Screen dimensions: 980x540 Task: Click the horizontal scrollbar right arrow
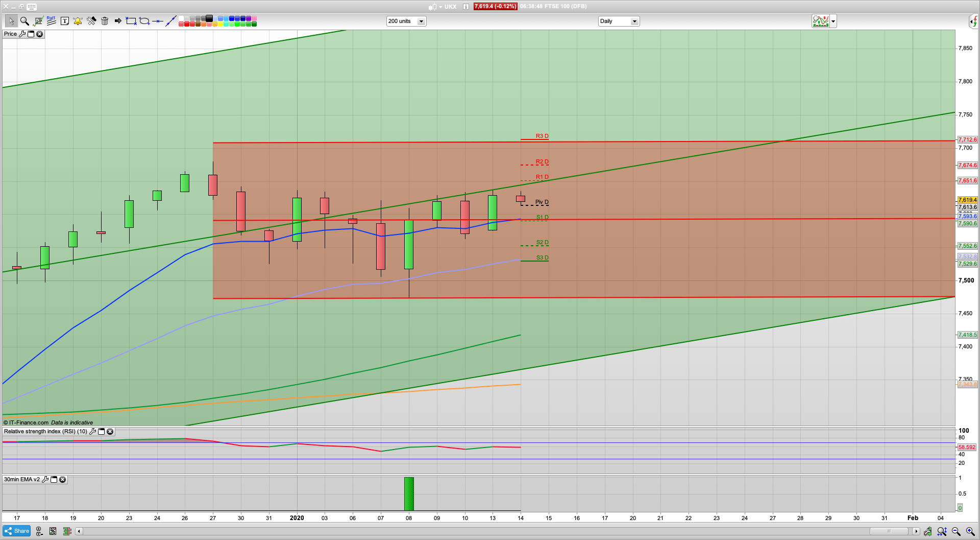pyautogui.click(x=916, y=531)
